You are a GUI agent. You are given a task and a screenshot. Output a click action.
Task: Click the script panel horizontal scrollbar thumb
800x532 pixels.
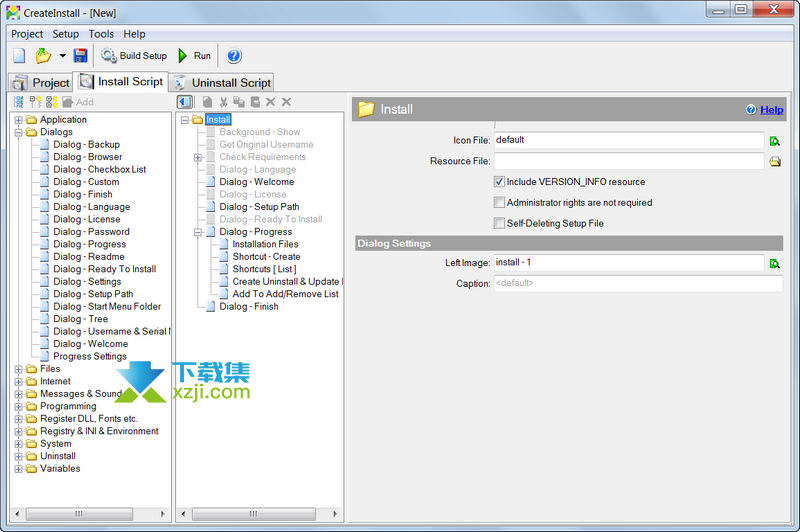(x=254, y=514)
